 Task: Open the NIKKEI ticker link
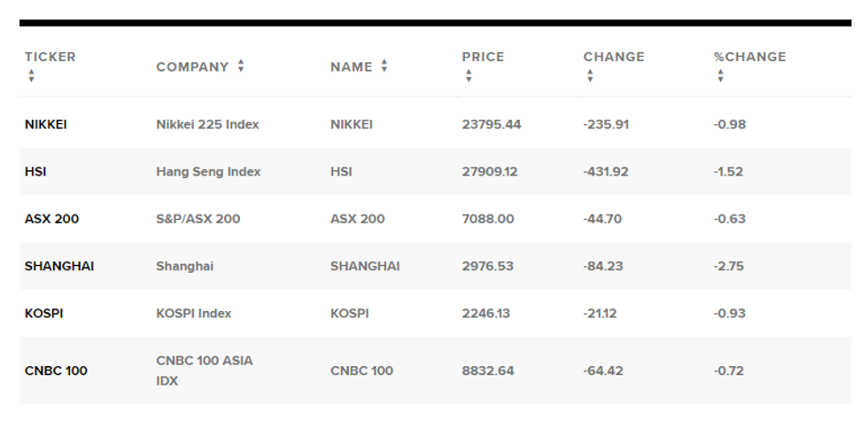[45, 124]
